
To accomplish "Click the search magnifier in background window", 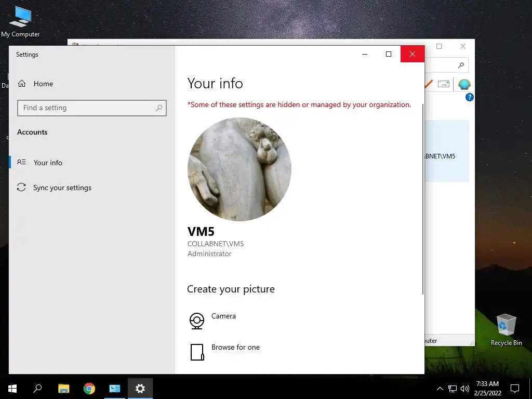I will pyautogui.click(x=461, y=65).
